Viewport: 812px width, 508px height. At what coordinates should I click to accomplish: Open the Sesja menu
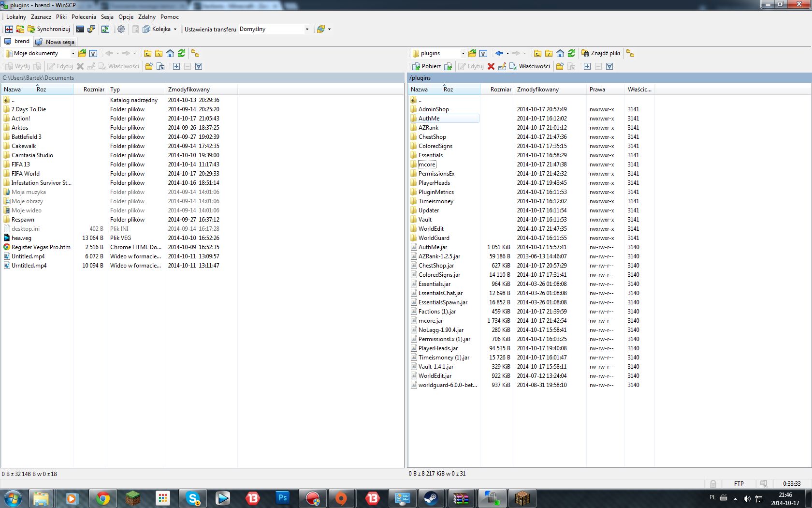pyautogui.click(x=107, y=17)
